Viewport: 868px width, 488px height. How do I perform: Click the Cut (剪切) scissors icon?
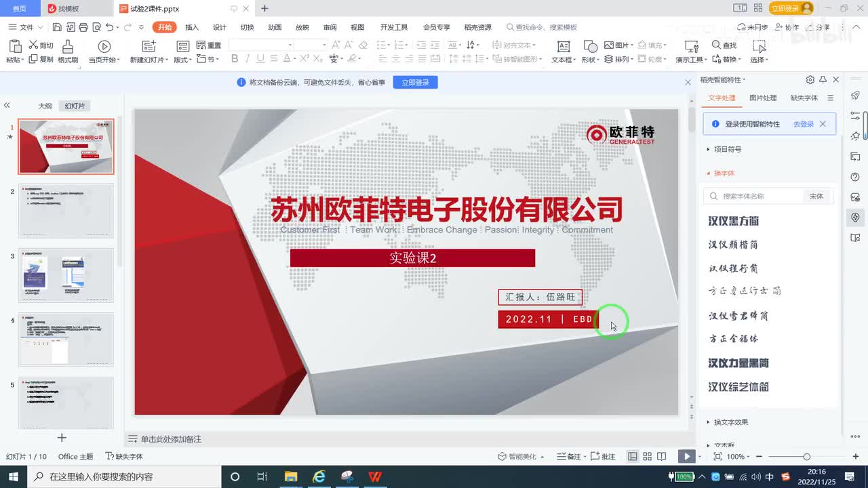click(x=33, y=45)
